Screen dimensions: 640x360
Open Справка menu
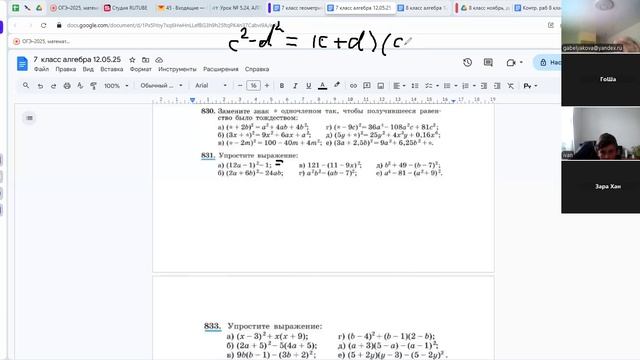click(x=257, y=69)
